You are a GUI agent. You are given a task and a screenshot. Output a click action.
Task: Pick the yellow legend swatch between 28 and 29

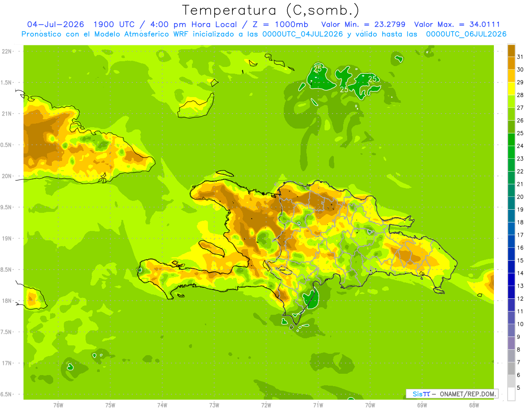coord(511,89)
